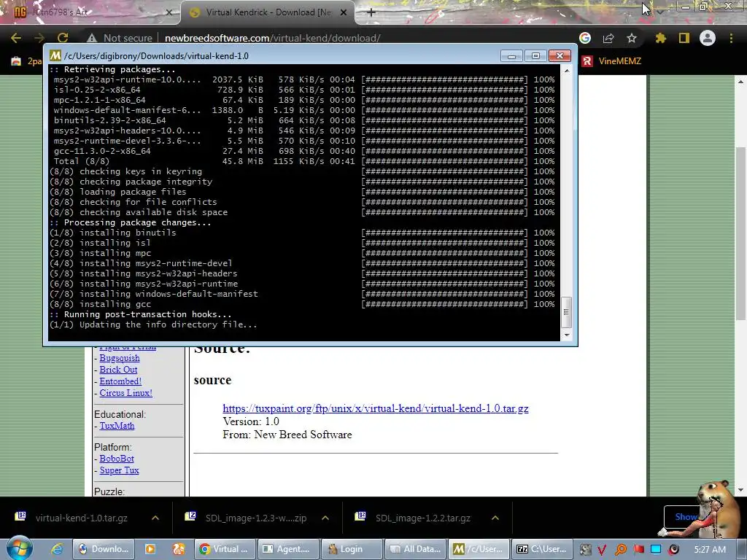This screenshot has height=560, width=747.
Task: Click the gray pixelated first tray icon
Action: tap(585, 550)
